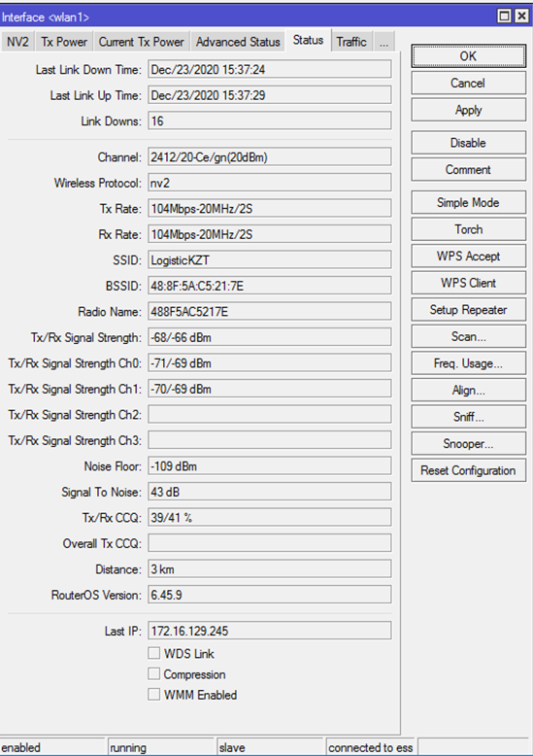Click the Signal Strength Ch1 field

269,389
